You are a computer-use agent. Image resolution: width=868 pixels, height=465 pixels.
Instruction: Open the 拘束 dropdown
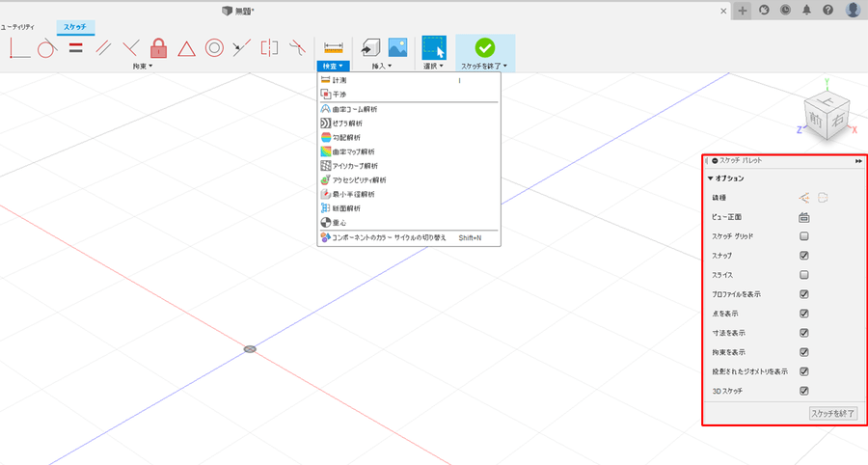pos(143,67)
